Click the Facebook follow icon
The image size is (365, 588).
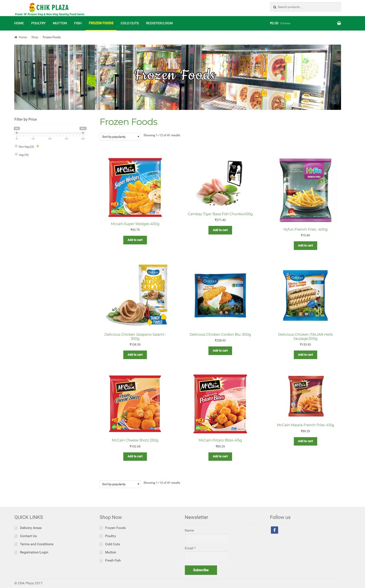click(x=274, y=530)
